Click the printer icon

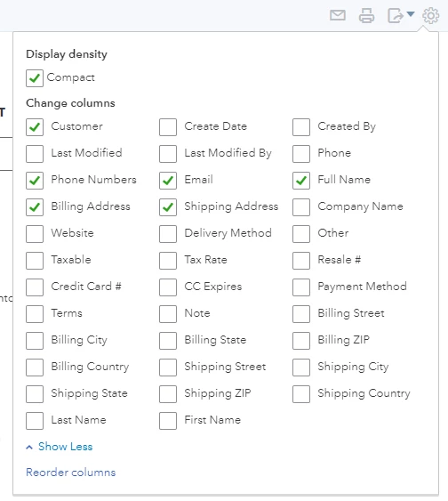pyautogui.click(x=366, y=15)
